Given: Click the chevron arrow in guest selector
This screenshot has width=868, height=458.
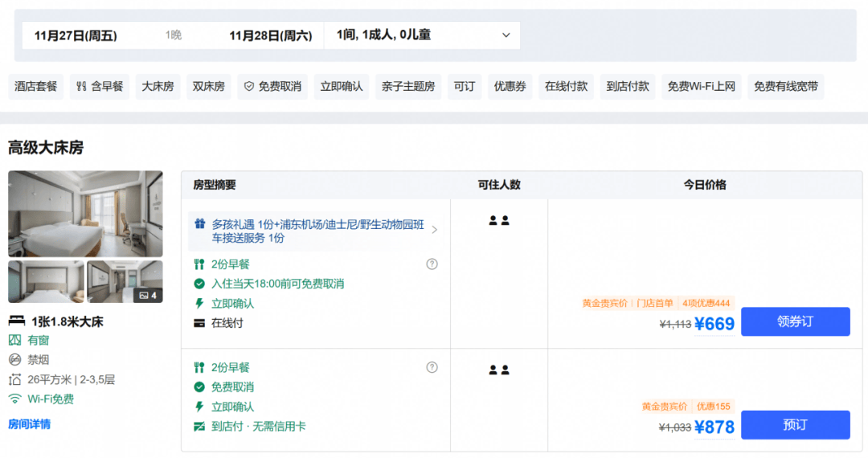Looking at the screenshot, I should (506, 35).
